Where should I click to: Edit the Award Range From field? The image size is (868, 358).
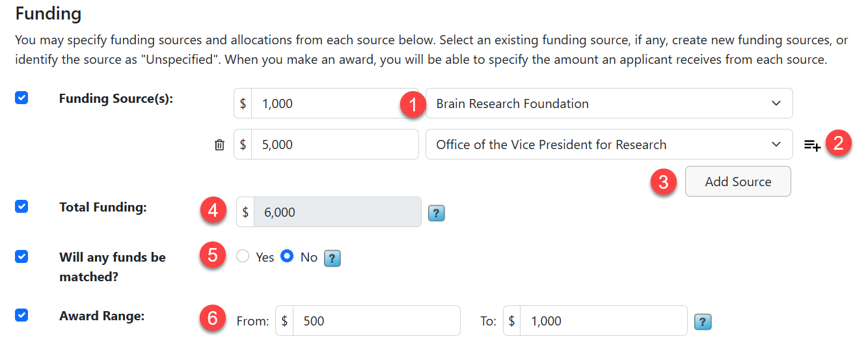click(376, 321)
